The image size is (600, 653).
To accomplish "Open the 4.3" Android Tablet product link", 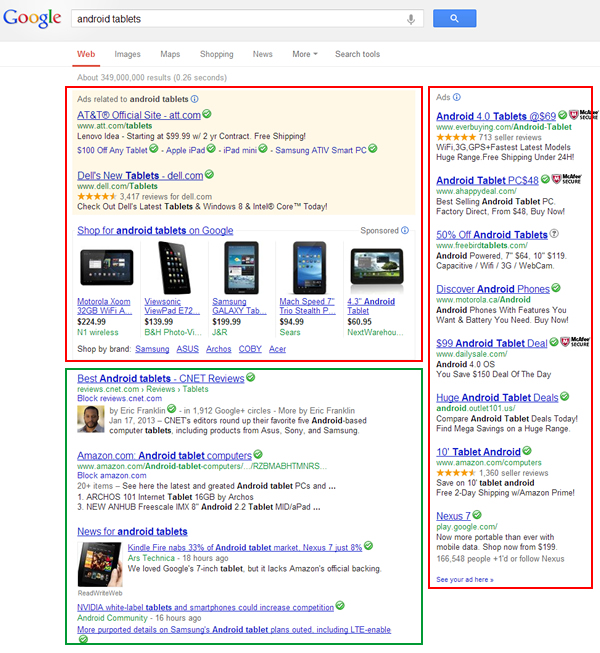I will [371, 306].
